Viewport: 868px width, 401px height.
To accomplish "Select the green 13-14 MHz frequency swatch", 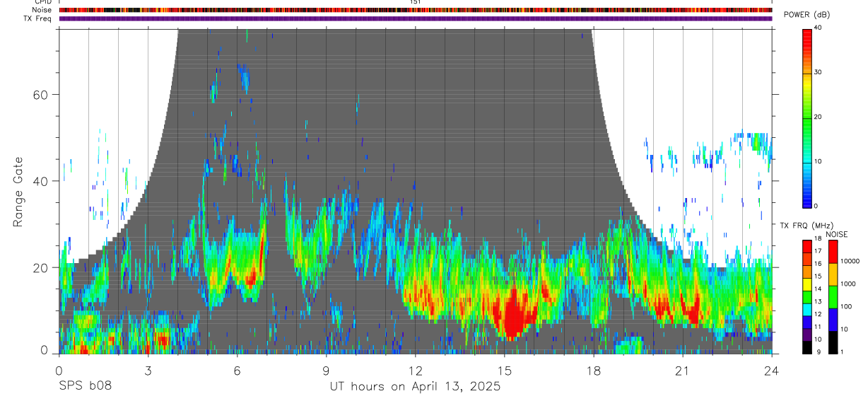I will [807, 296].
